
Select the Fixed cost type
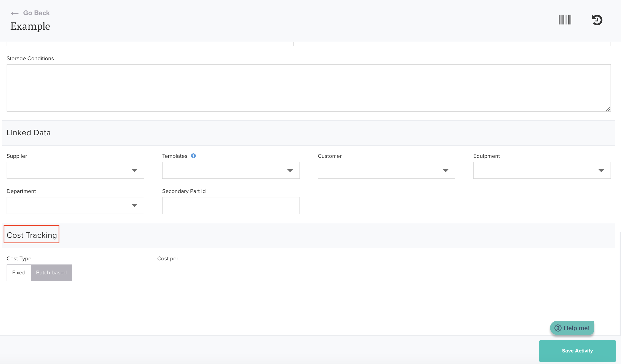click(19, 273)
